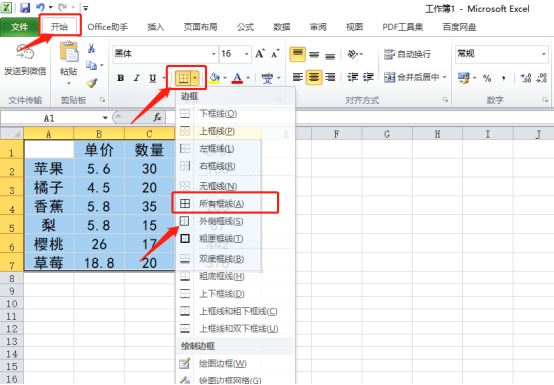Open the 页面布局 tab

tap(200, 27)
